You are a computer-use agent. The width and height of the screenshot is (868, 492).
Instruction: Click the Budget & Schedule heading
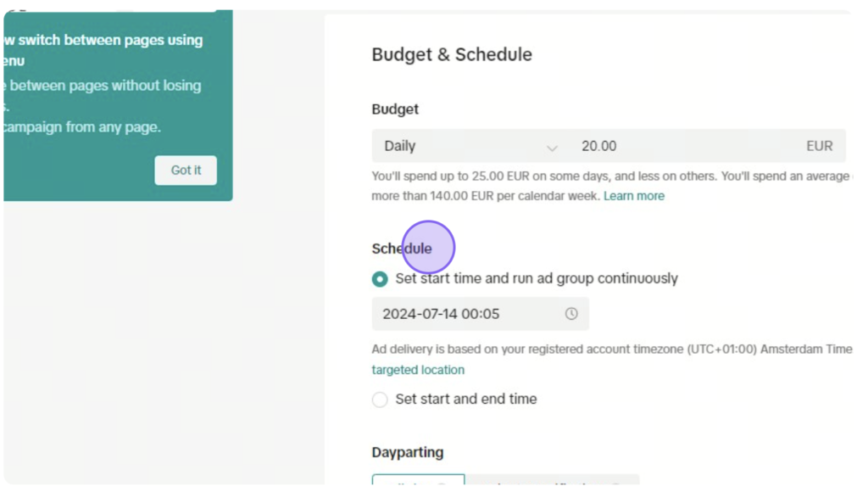coord(452,54)
